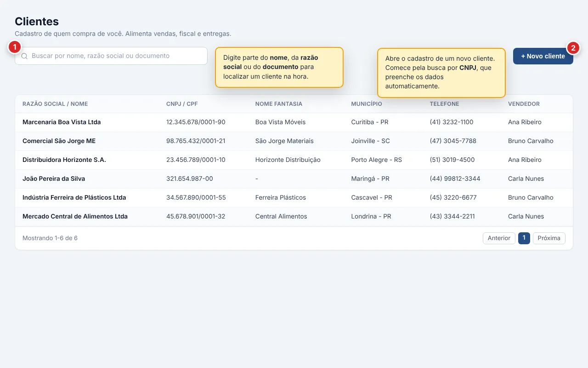588x368 pixels.
Task: Click the search tooltip about nome and documento
Action: click(x=279, y=67)
